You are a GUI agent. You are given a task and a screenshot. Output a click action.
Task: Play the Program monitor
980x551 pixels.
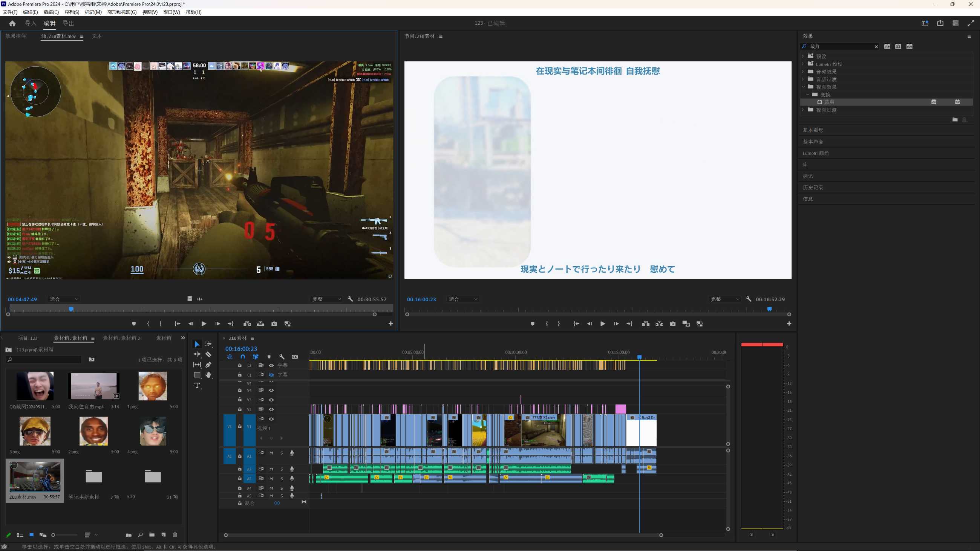pyautogui.click(x=602, y=324)
